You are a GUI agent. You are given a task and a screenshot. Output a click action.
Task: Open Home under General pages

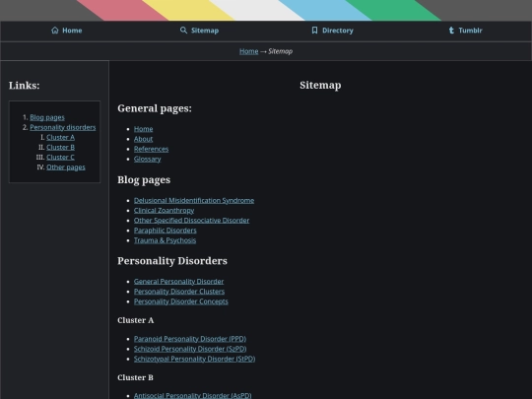click(143, 129)
